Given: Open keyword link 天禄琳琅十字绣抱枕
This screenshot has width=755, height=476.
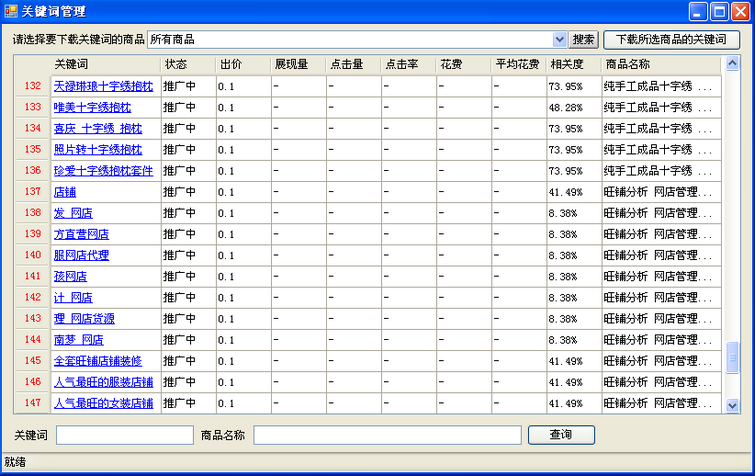Looking at the screenshot, I should point(104,86).
